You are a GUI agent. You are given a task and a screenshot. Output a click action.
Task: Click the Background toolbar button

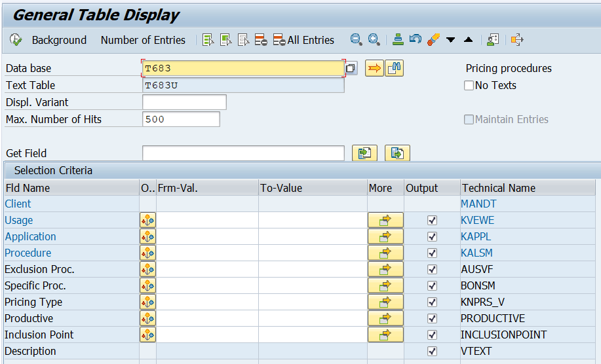point(59,40)
